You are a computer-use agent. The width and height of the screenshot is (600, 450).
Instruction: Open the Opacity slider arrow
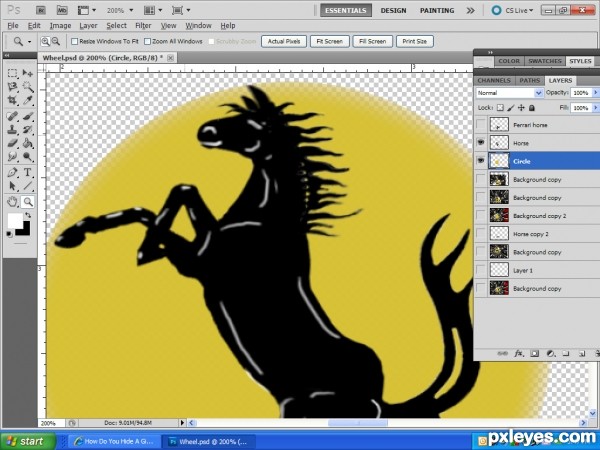click(x=595, y=93)
